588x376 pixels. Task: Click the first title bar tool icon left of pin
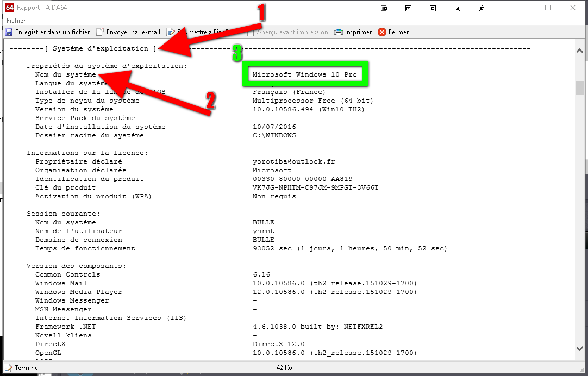(x=384, y=9)
